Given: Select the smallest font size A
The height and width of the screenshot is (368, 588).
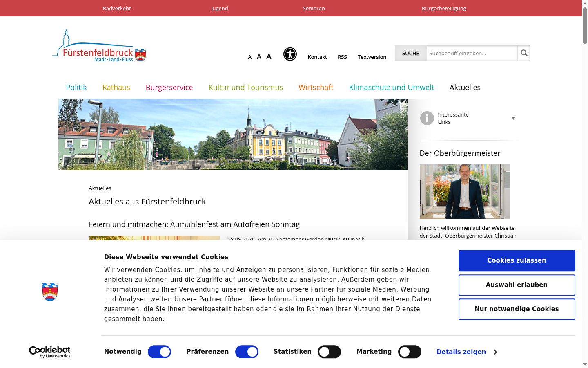Looking at the screenshot, I should 249,57.
